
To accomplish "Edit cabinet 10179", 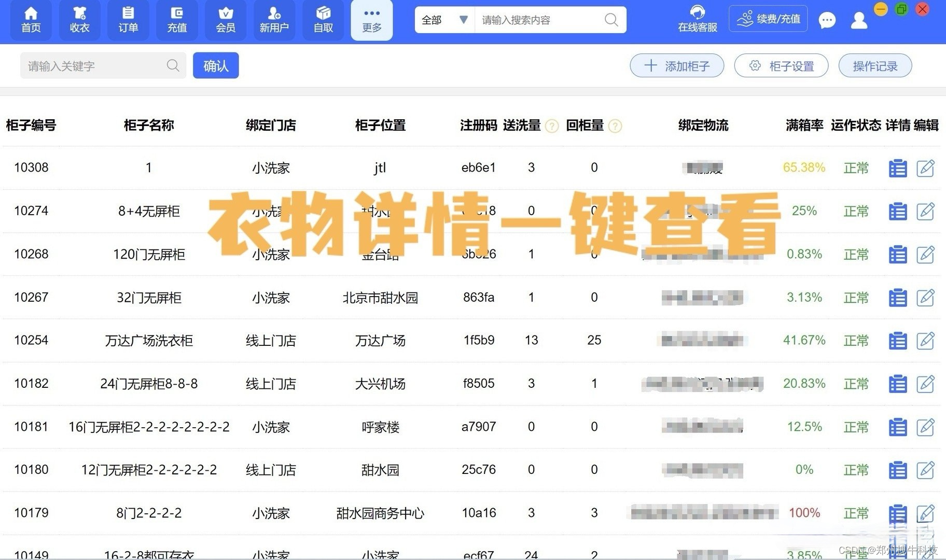I will (926, 513).
